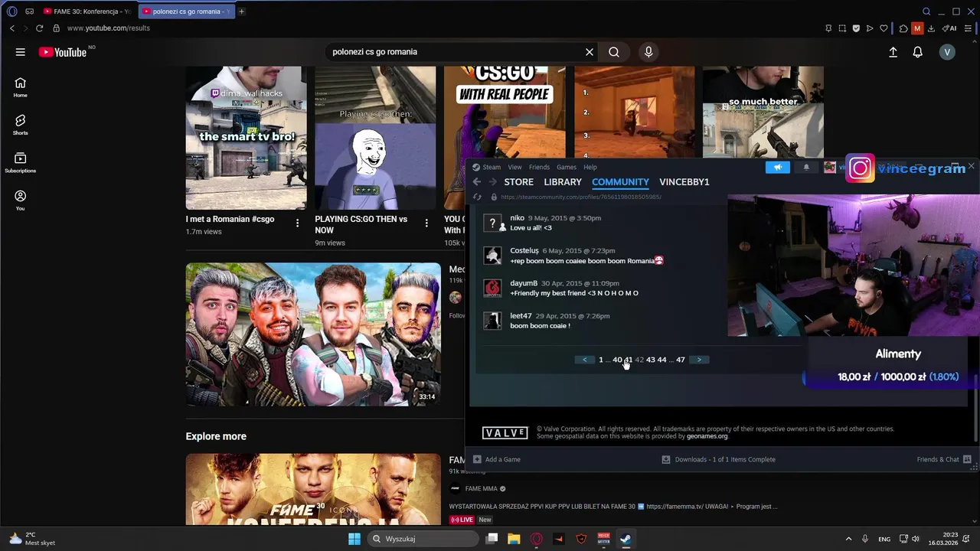
Task: Open the red M extension icon
Action: click(917, 28)
